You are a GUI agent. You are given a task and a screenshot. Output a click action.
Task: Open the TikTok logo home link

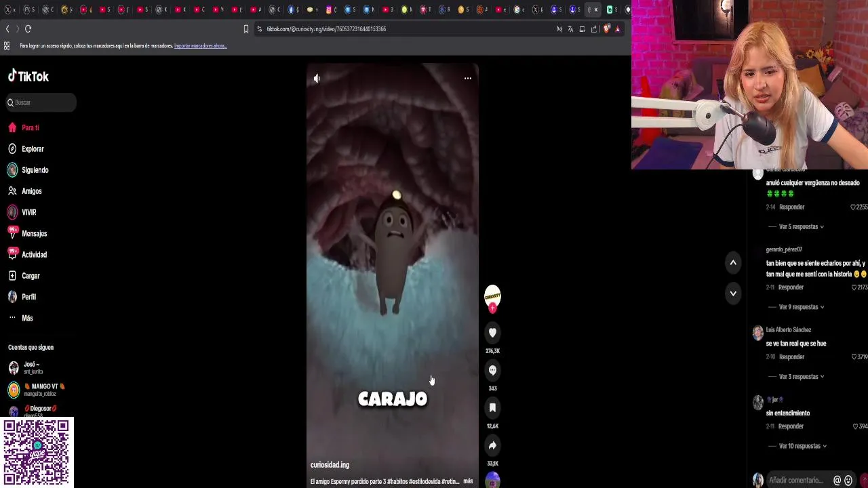point(28,77)
